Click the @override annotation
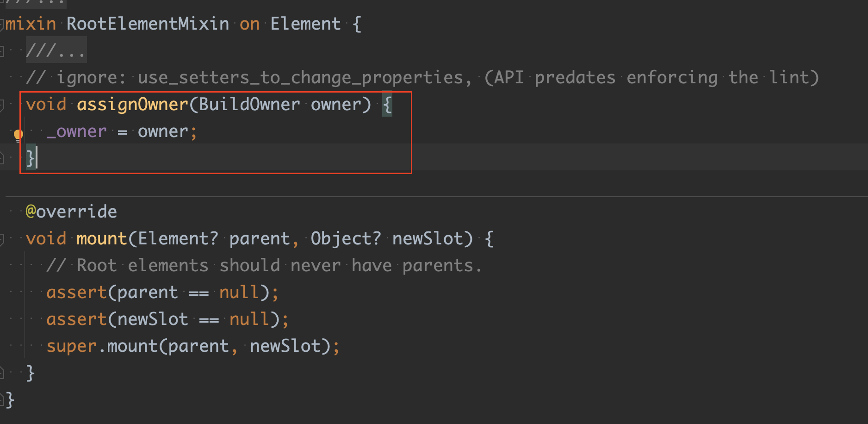 tap(71, 212)
